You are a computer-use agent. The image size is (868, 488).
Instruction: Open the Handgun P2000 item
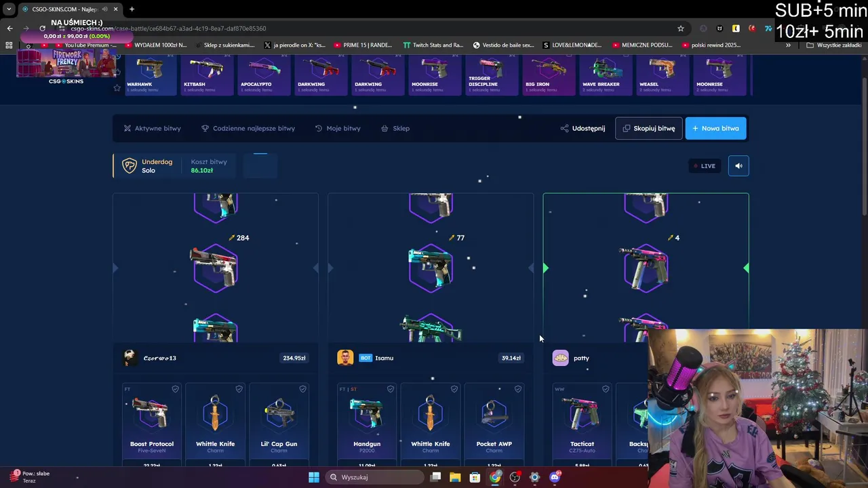point(367,425)
